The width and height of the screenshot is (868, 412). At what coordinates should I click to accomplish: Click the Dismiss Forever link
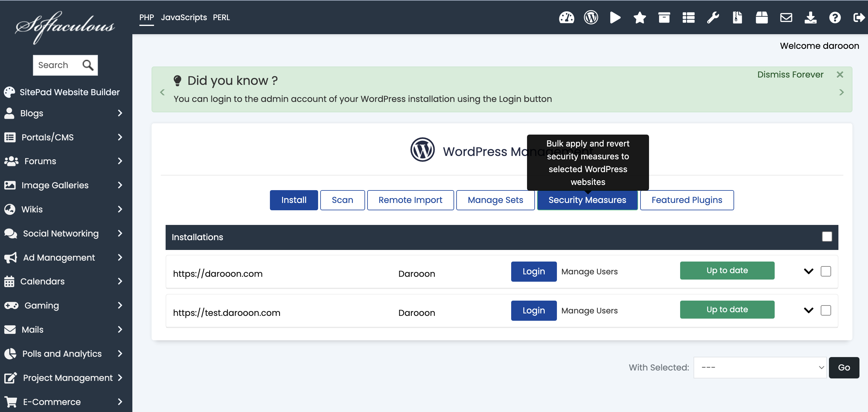790,74
